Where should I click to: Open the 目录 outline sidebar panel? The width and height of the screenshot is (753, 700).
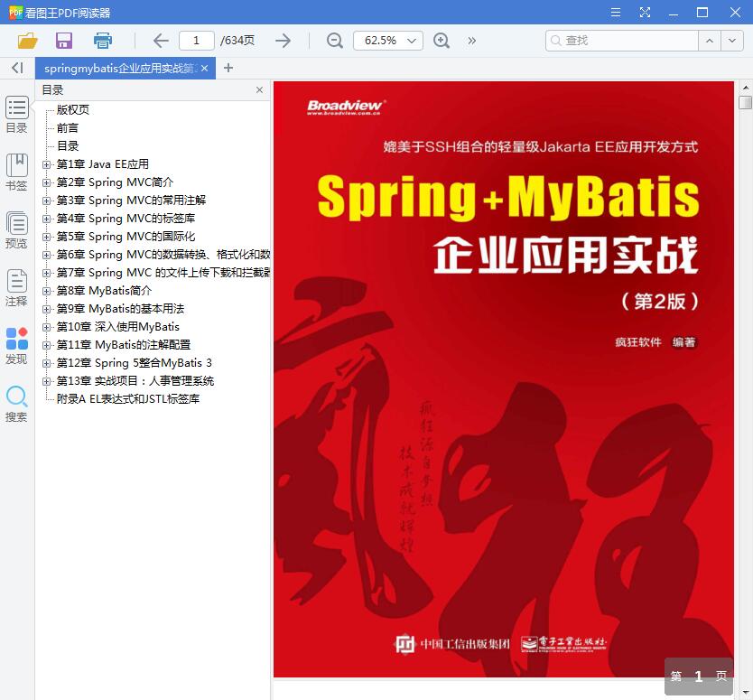tap(17, 115)
